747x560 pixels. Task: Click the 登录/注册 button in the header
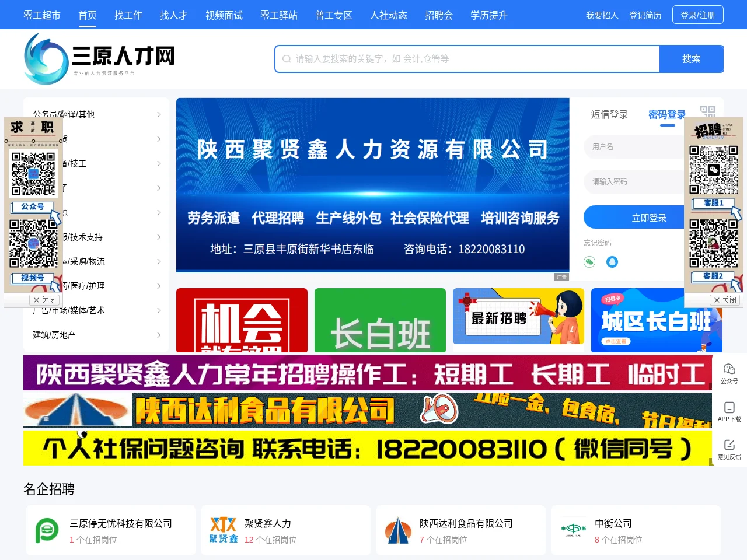pos(698,15)
